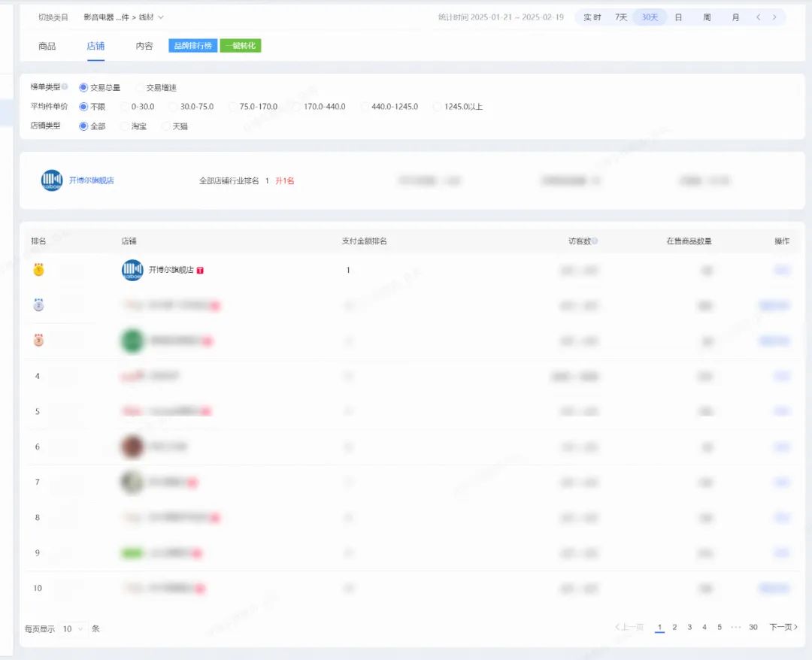Click the info icon next to 榜单类型
Image resolution: width=812 pixels, height=660 pixels.
(65, 86)
